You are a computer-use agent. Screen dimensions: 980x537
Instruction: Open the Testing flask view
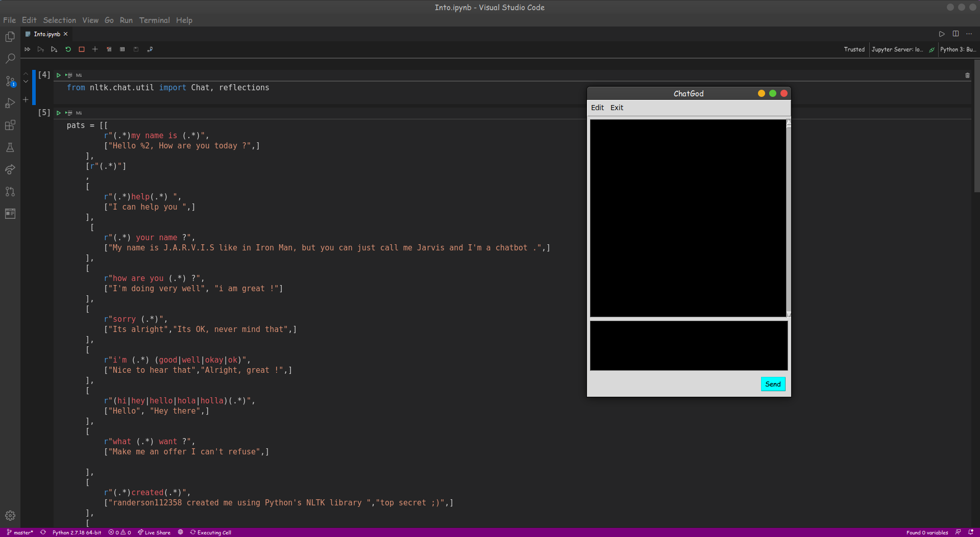(10, 147)
